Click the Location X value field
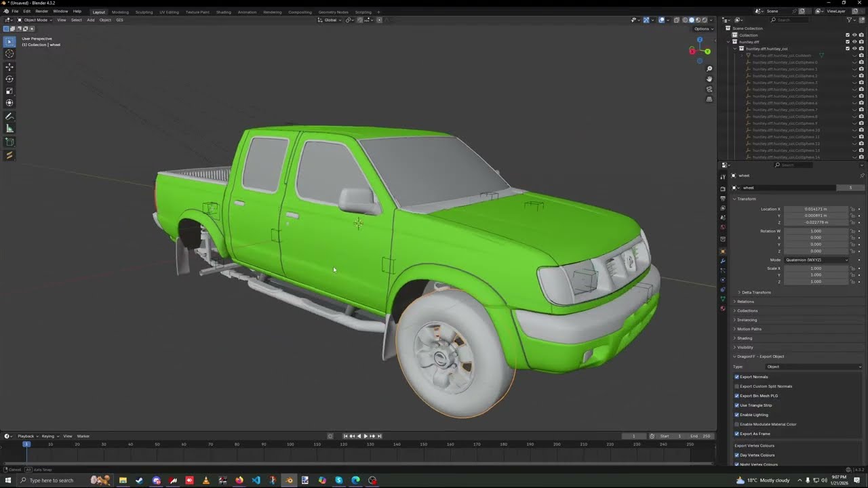This screenshot has height=488, width=868. tap(816, 209)
